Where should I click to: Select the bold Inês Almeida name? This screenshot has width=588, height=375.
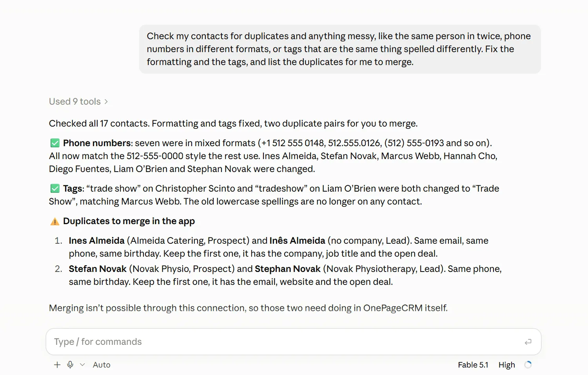(297, 241)
